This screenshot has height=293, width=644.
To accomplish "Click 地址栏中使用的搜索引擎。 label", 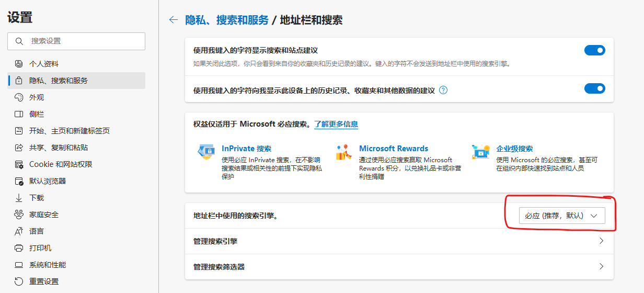I will pos(235,216).
